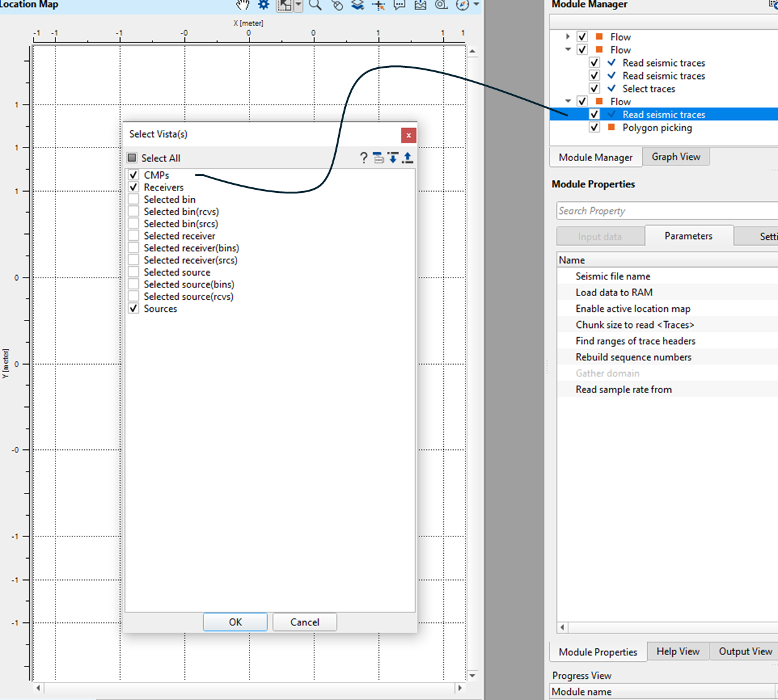Image resolution: width=778 pixels, height=700 pixels.
Task: Click the layers stack toolbar icon
Action: [x=357, y=5]
